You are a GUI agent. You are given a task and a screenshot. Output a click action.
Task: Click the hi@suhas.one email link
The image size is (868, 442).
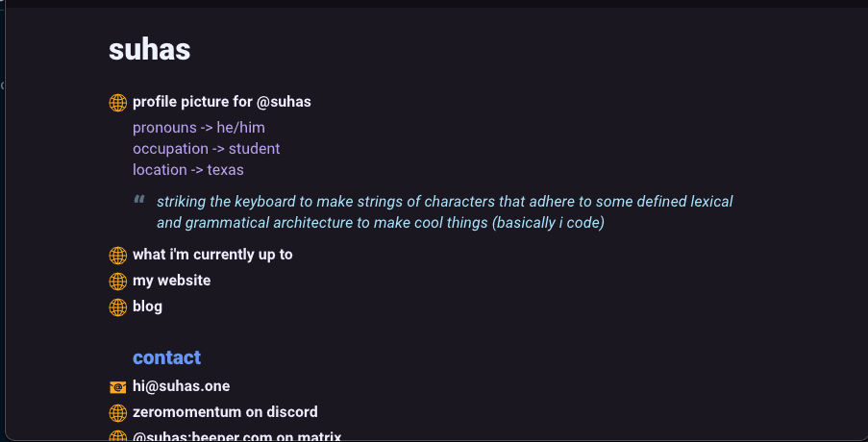[x=181, y=386]
